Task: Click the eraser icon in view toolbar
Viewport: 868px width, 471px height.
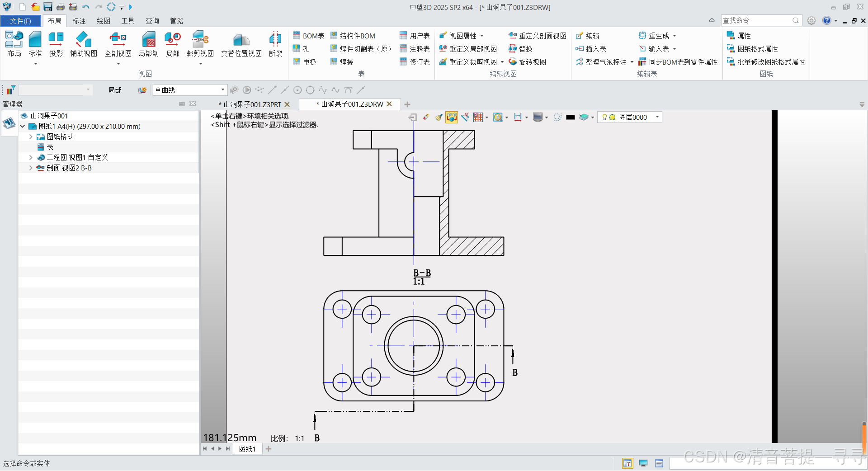Action: [x=426, y=117]
